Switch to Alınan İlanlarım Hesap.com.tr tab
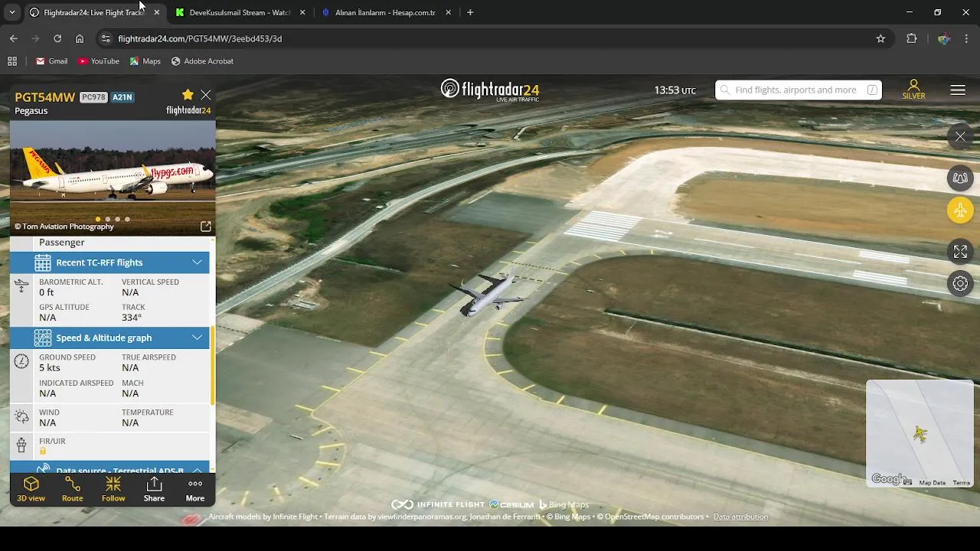This screenshot has width=980, height=551. (x=386, y=12)
